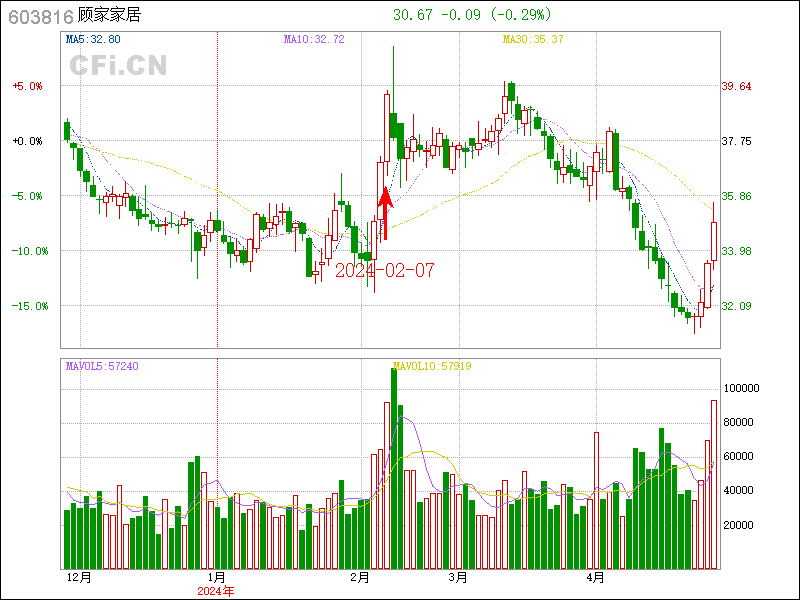The image size is (800, 600).
Task: Select the MA30:35.37 indicator label
Action: 533,39
